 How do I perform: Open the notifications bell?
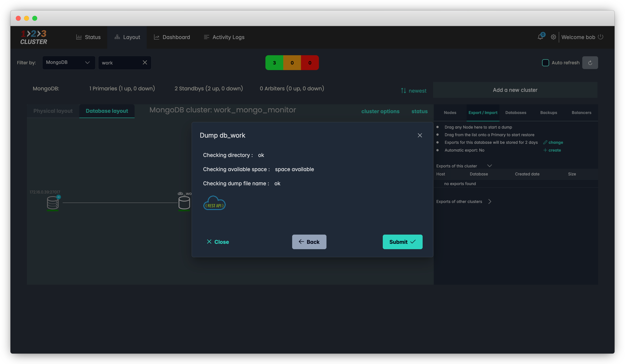[x=540, y=37]
